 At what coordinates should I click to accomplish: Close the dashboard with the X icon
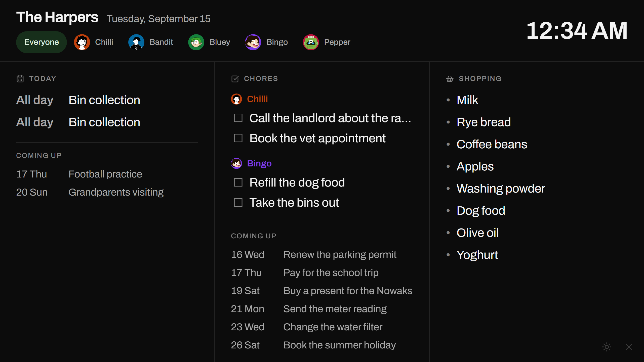coord(629,347)
